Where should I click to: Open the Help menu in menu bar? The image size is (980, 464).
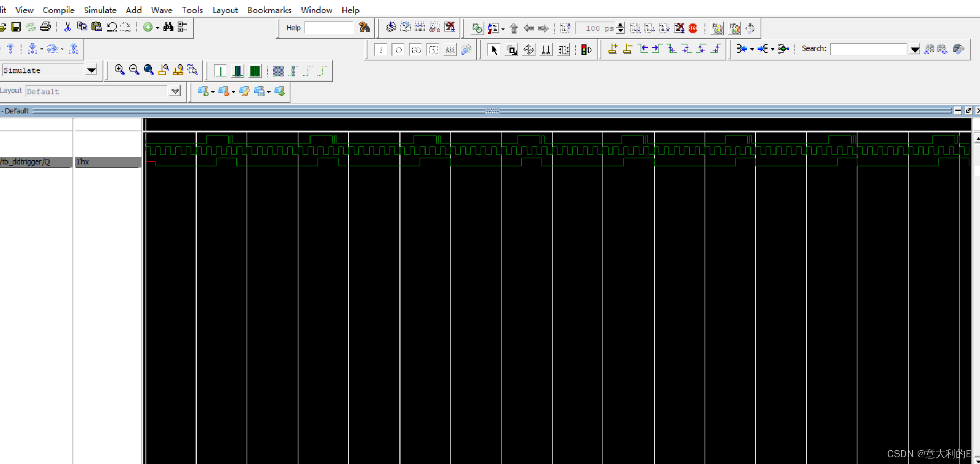tap(350, 10)
